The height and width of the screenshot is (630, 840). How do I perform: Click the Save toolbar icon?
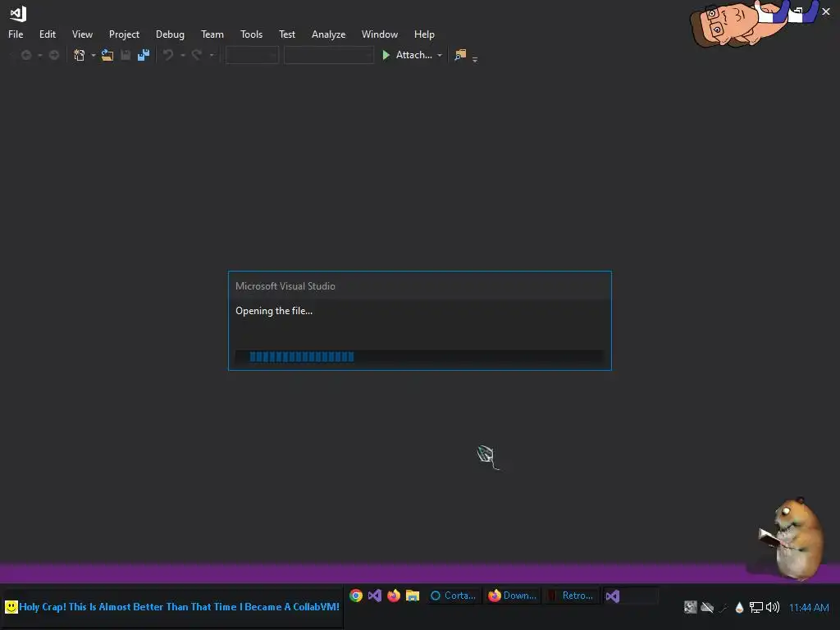[126, 55]
